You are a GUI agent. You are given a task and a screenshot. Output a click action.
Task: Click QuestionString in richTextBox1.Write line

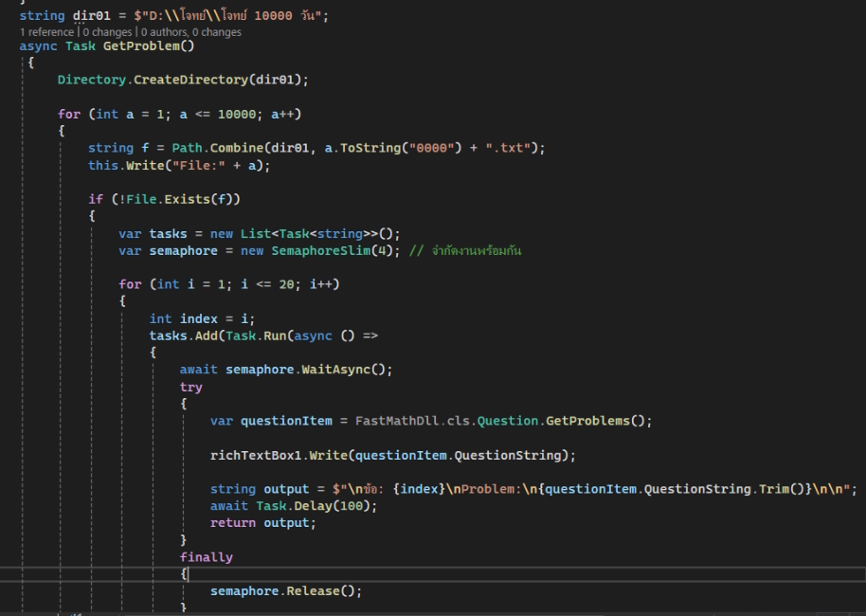point(508,455)
